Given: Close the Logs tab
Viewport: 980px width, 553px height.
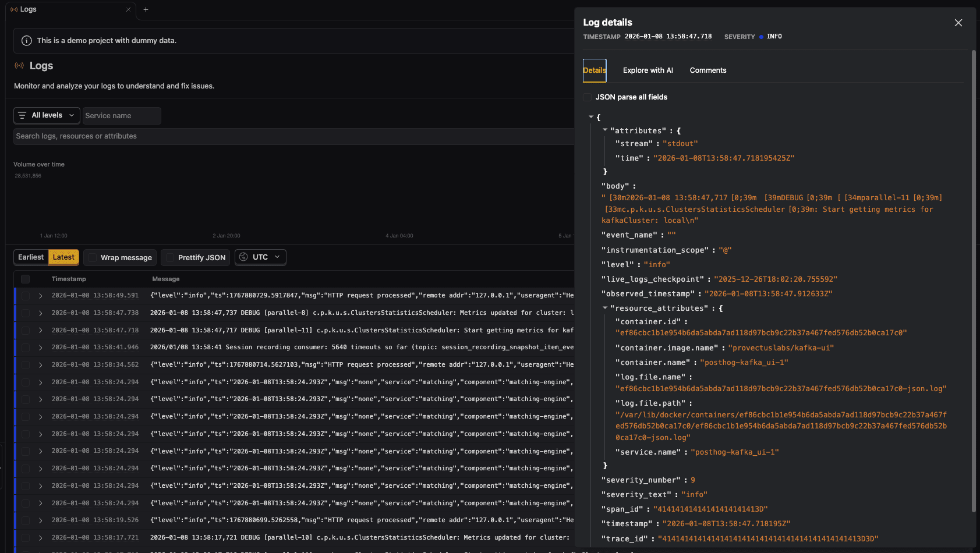Looking at the screenshot, I should [x=128, y=9].
